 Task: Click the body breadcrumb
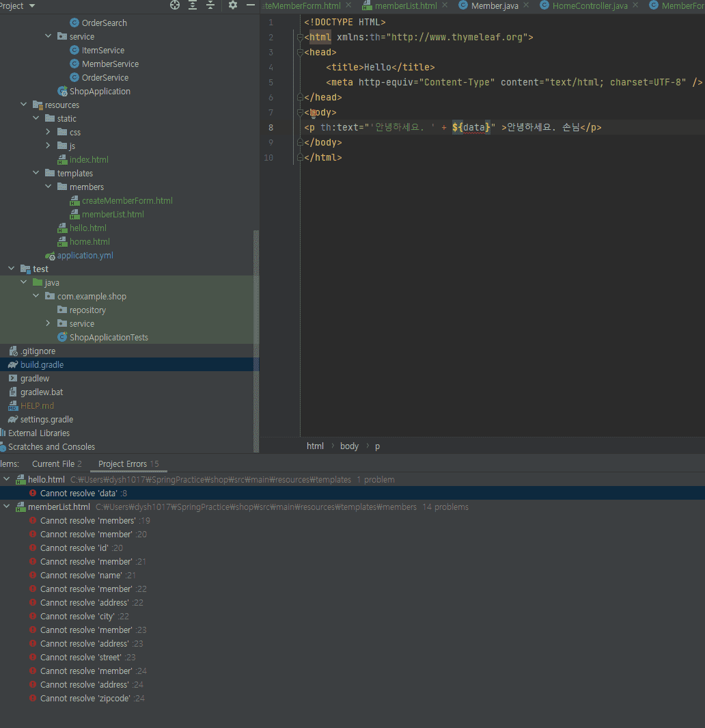(349, 446)
